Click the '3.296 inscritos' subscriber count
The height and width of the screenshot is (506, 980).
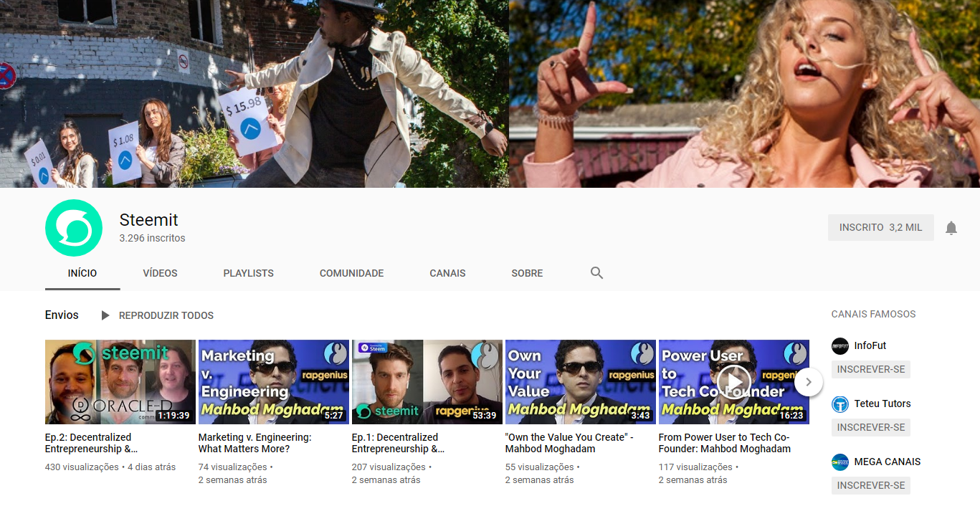[153, 238]
